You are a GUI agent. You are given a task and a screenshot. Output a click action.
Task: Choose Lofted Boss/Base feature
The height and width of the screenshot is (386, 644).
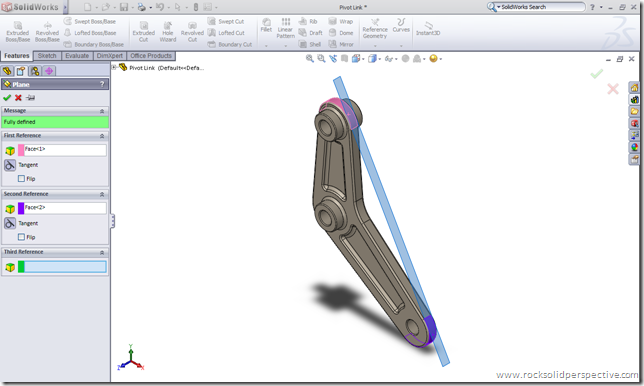(x=90, y=33)
